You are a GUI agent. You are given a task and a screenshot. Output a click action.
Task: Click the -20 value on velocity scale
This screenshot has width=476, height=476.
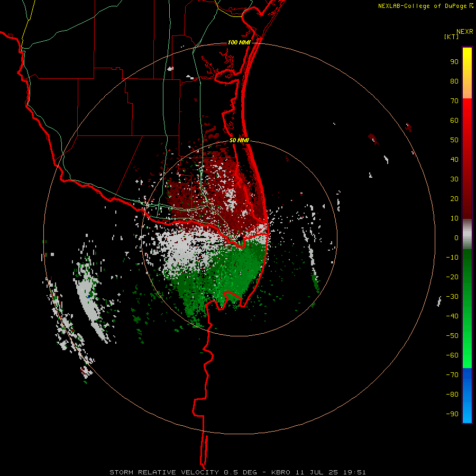(452, 277)
